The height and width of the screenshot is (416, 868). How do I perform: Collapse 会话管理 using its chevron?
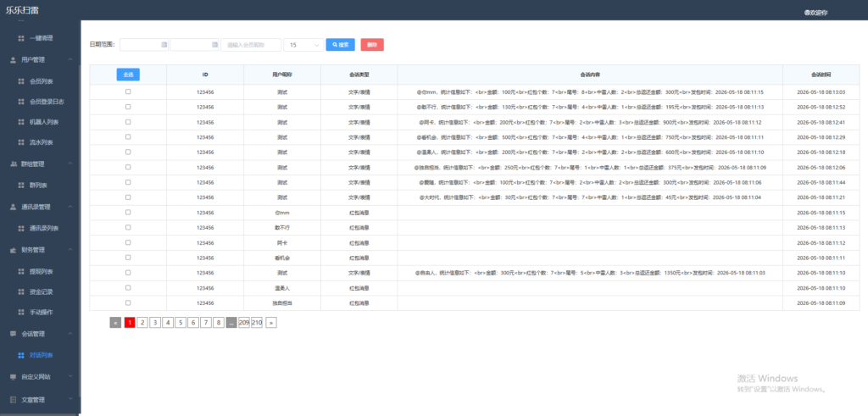click(70, 334)
